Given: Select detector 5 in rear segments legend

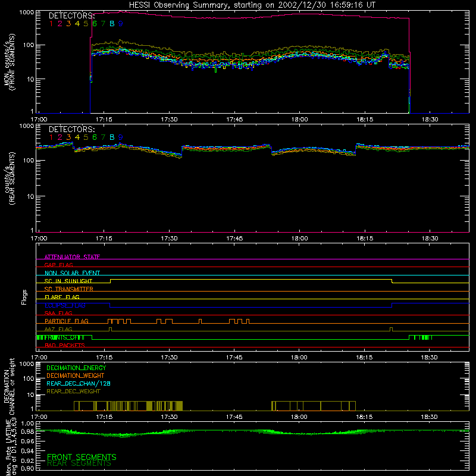Looking at the screenshot, I should click(x=86, y=137).
